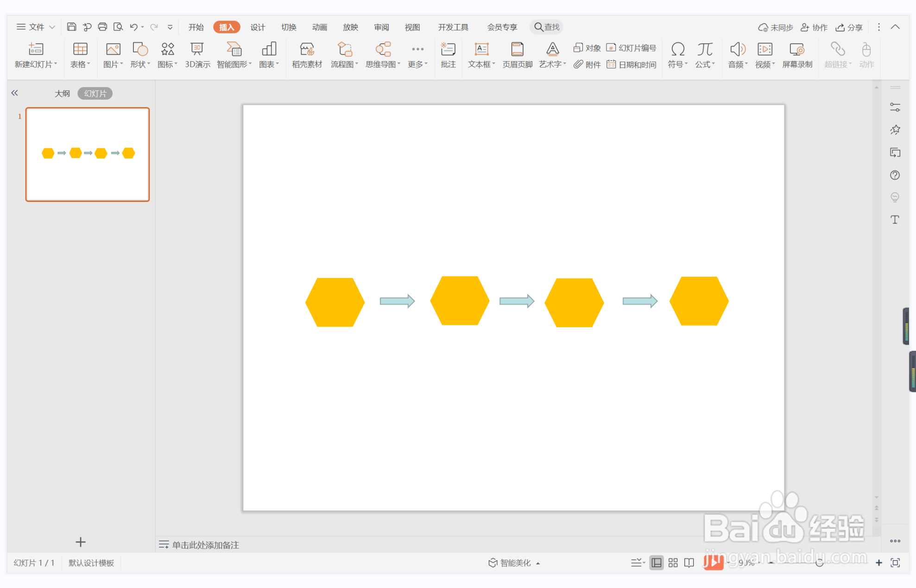The height and width of the screenshot is (588, 916).
Task: Click the Flowchart icon
Action: [344, 49]
